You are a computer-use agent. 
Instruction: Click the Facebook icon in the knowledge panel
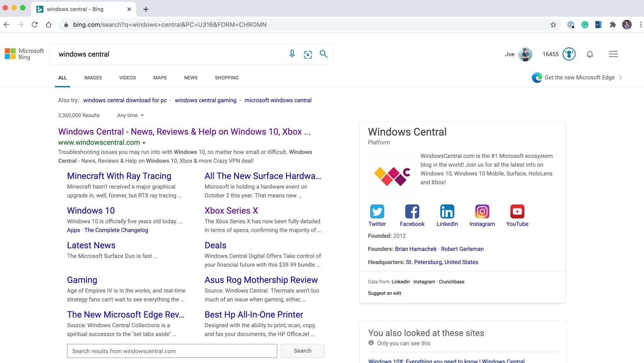[x=412, y=211]
